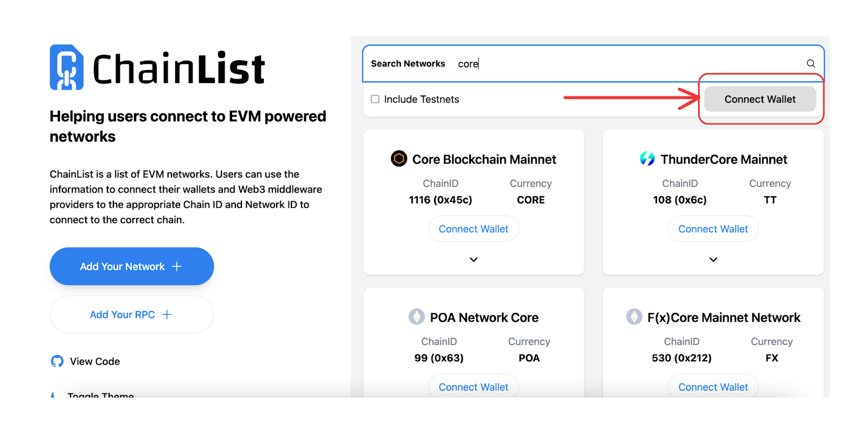
Task: Click the GitHub icon beside View Code
Action: [57, 361]
